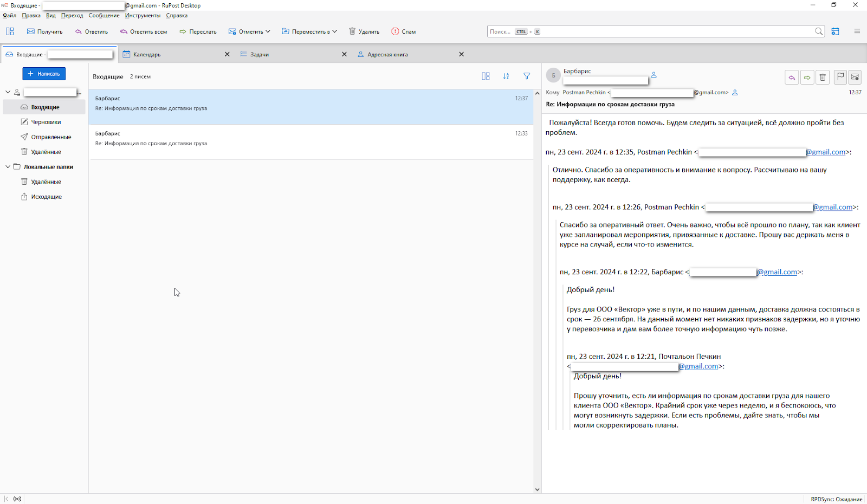Close the Адресная книга tab

pos(461,54)
